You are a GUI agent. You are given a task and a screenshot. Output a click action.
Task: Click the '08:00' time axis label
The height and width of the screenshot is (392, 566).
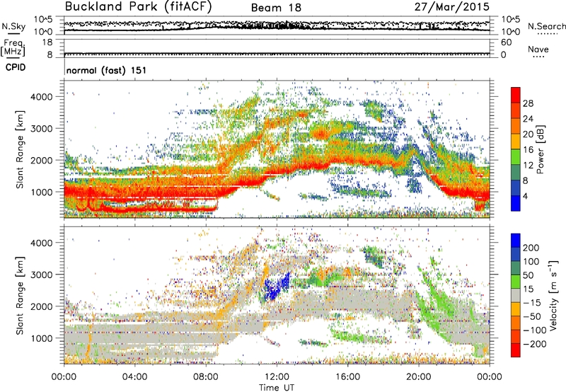click(206, 377)
